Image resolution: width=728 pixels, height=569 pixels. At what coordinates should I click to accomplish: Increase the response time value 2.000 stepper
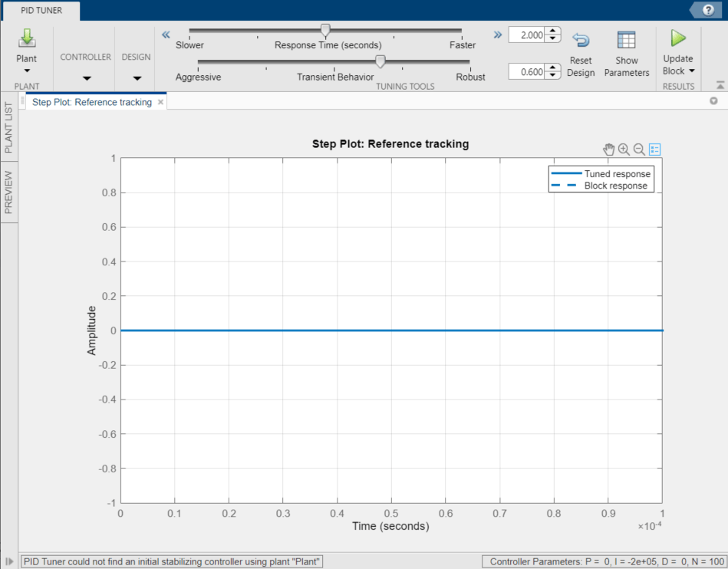click(552, 31)
